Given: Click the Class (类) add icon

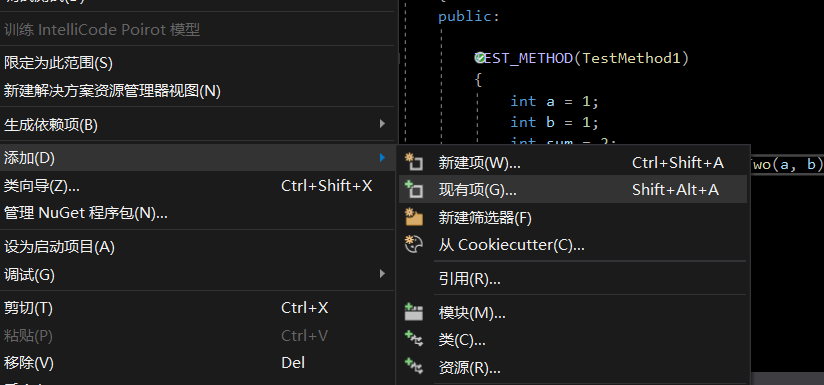Looking at the screenshot, I should (x=414, y=340).
